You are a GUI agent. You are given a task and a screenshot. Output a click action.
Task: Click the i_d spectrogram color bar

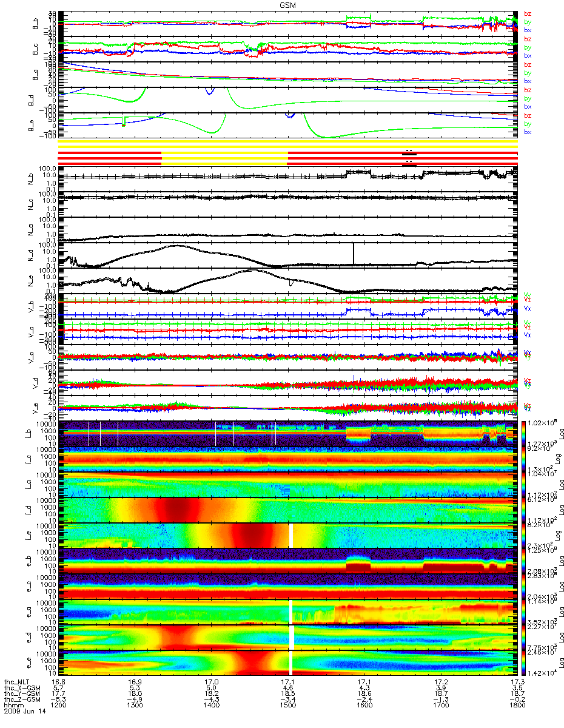(523, 509)
